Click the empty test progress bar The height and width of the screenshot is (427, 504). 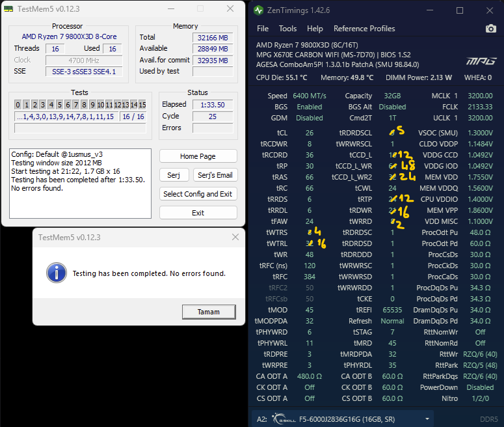pyautogui.click(x=80, y=128)
